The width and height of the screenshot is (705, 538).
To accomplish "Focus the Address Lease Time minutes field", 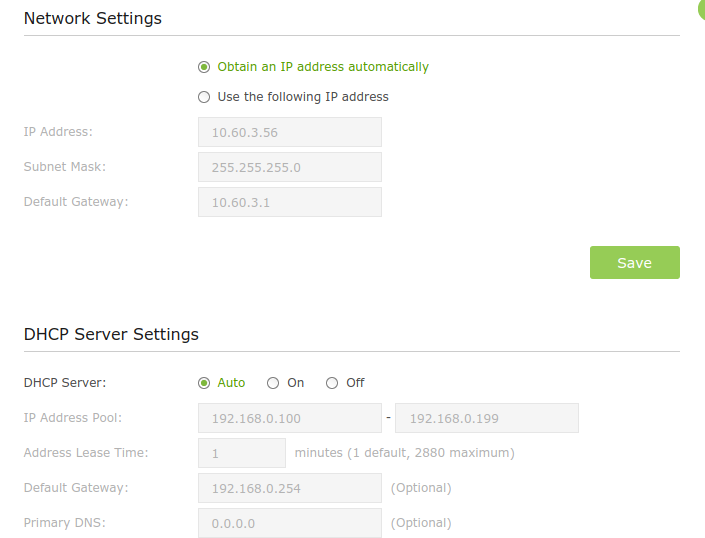I will click(242, 453).
